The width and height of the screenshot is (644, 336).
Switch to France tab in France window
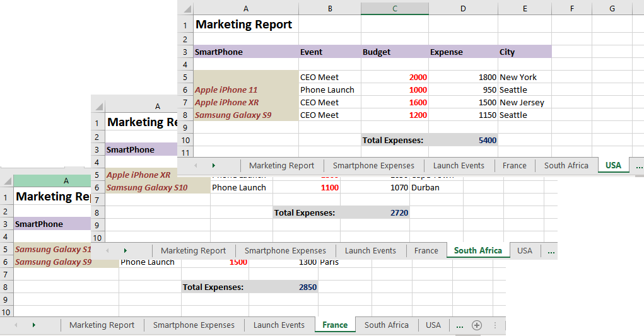[x=335, y=325]
